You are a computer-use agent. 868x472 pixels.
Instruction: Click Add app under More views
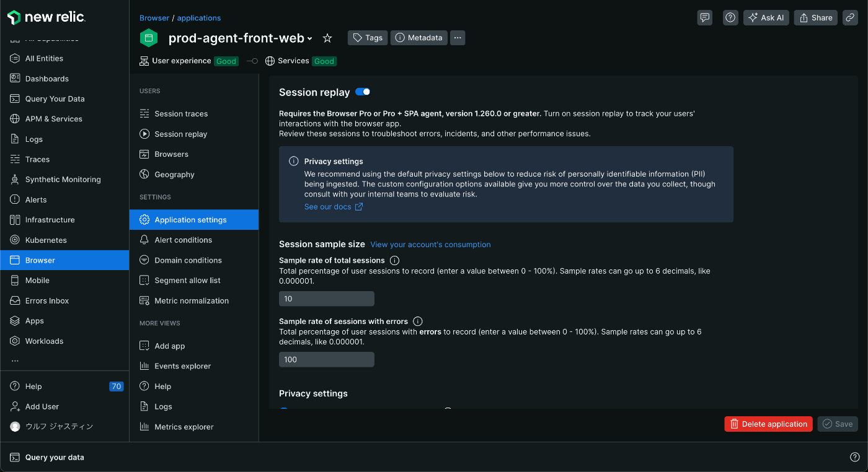click(x=194, y=346)
